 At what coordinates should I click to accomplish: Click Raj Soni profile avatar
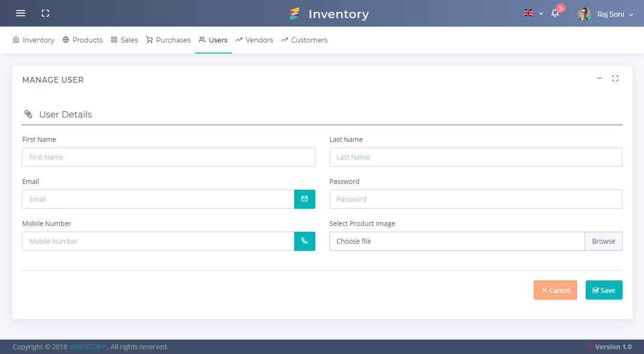(x=584, y=14)
